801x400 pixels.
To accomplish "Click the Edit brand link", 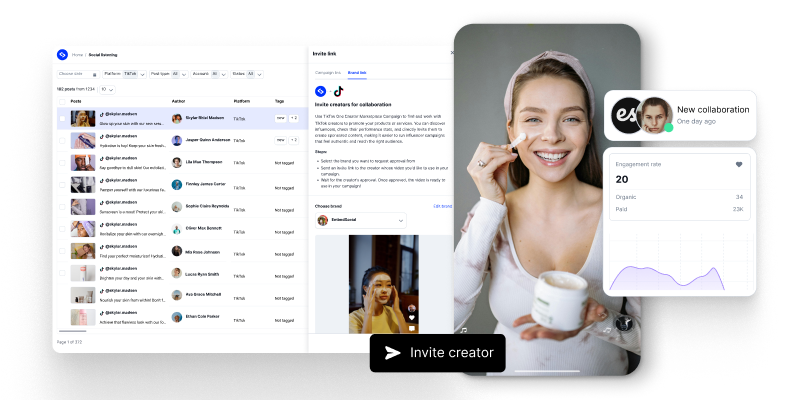I will point(441,206).
